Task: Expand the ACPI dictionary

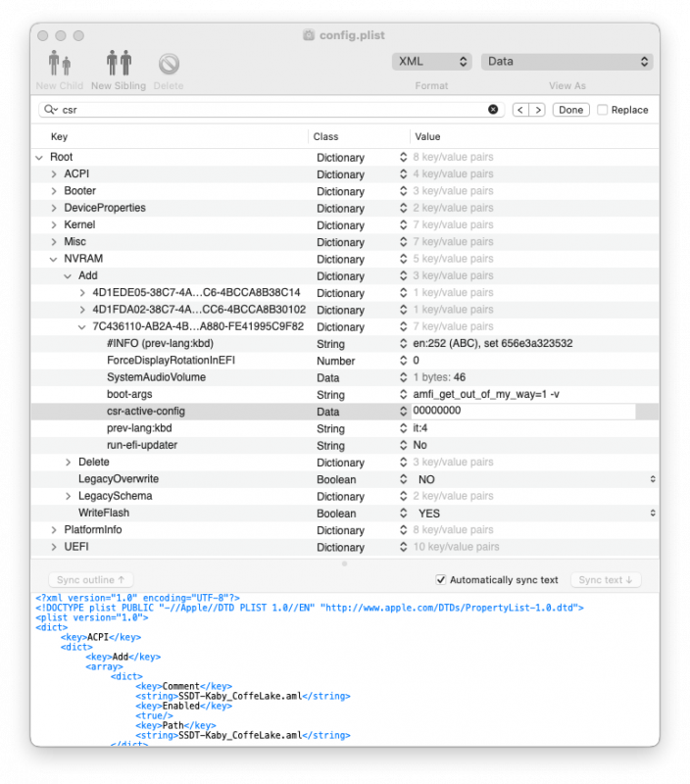Action: [x=54, y=174]
